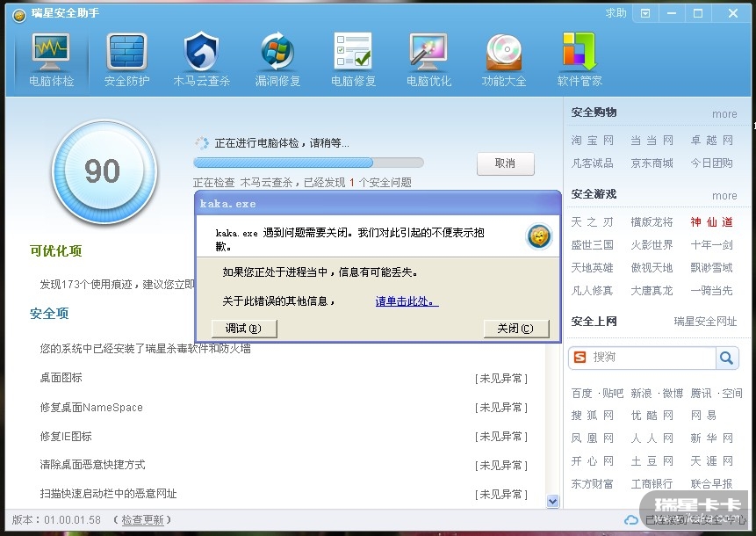Open 腾讯 website link
756x536 pixels.
(x=701, y=393)
